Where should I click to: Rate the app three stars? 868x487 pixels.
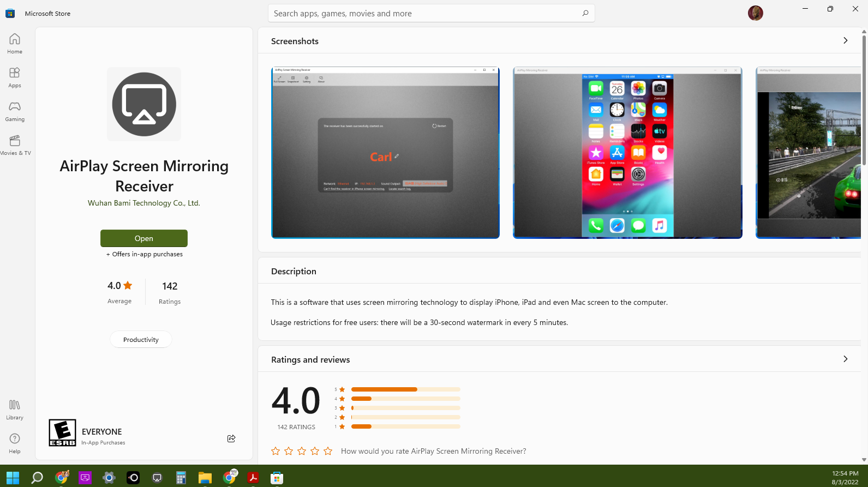[x=302, y=451]
